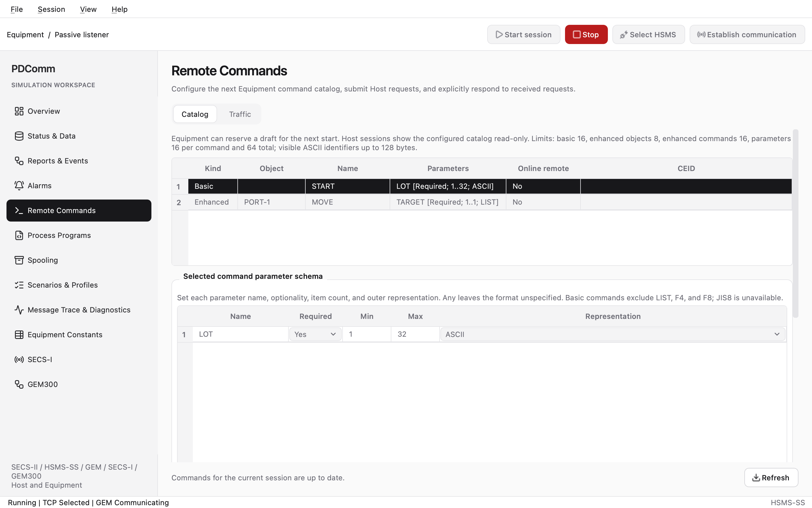Click the Message Trace activity icon
812x508 pixels.
click(x=19, y=310)
